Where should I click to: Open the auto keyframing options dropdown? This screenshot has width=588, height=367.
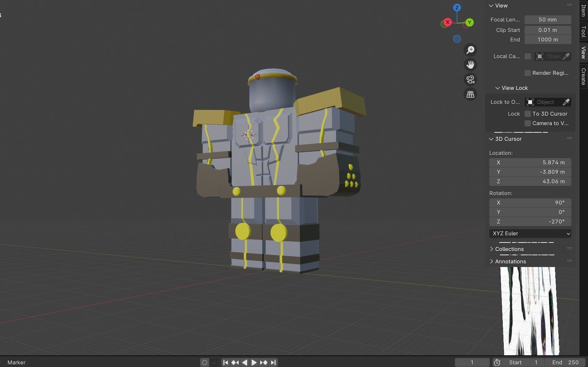pos(214,362)
